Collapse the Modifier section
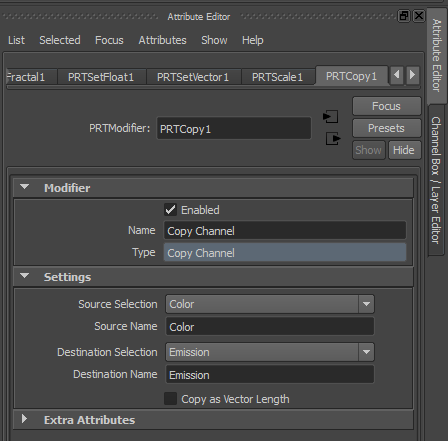 click(x=24, y=187)
